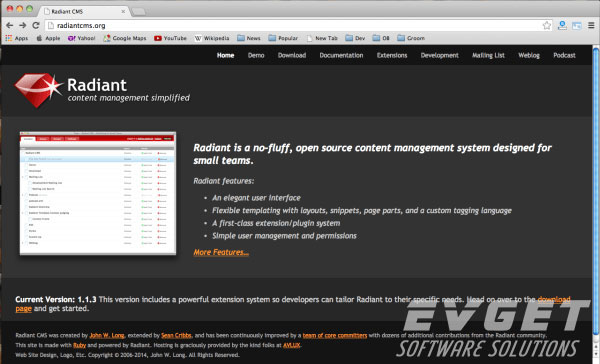
Task: Go to the Documentation navigation item
Action: pos(341,55)
